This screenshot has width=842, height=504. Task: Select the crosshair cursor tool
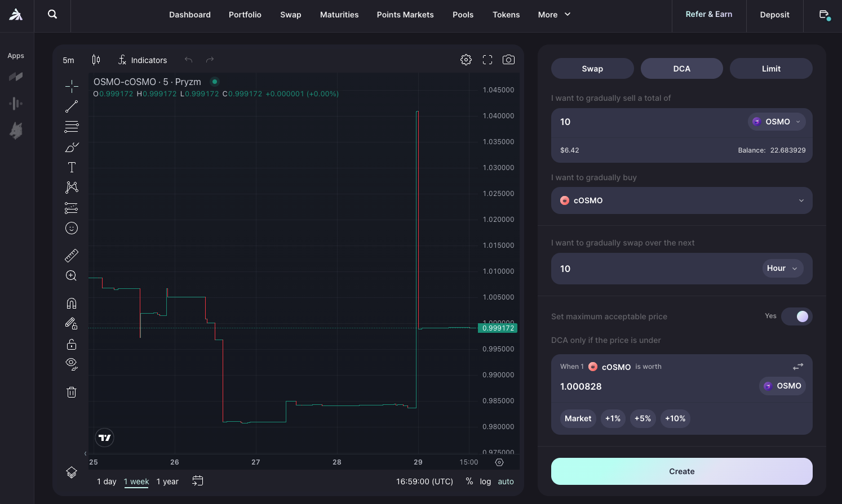[72, 86]
